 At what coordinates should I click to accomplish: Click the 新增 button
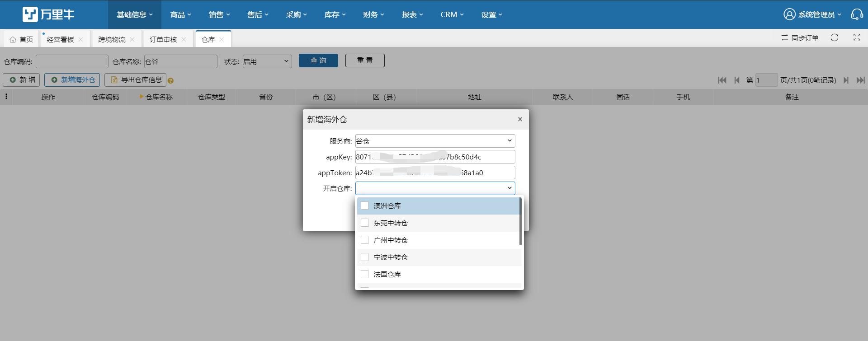(22, 80)
